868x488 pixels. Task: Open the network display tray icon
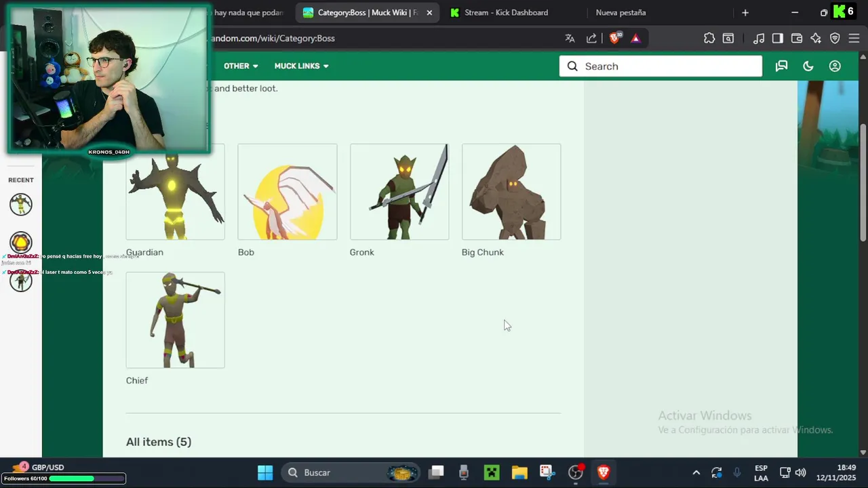pos(785,472)
